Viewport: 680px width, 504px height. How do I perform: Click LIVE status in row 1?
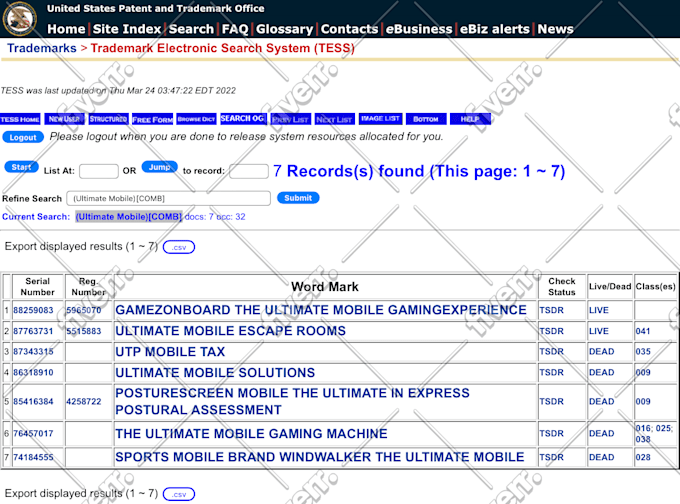(599, 310)
